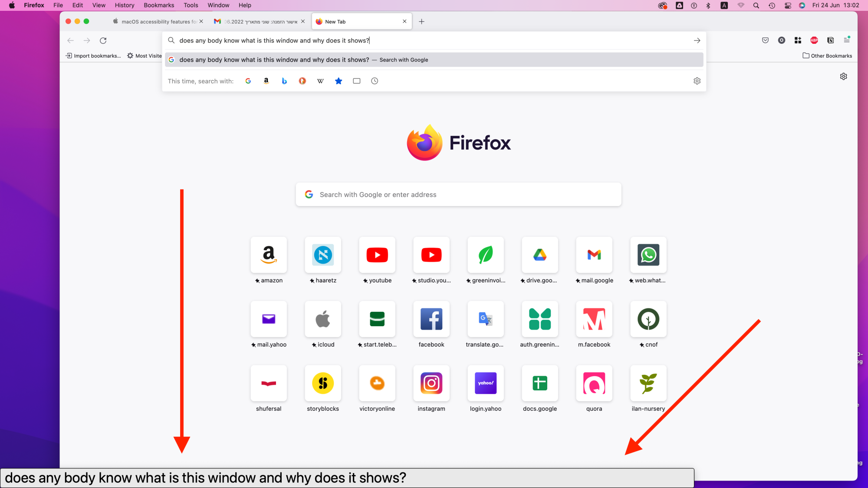Open macOS Control Center icon

pos(788,5)
